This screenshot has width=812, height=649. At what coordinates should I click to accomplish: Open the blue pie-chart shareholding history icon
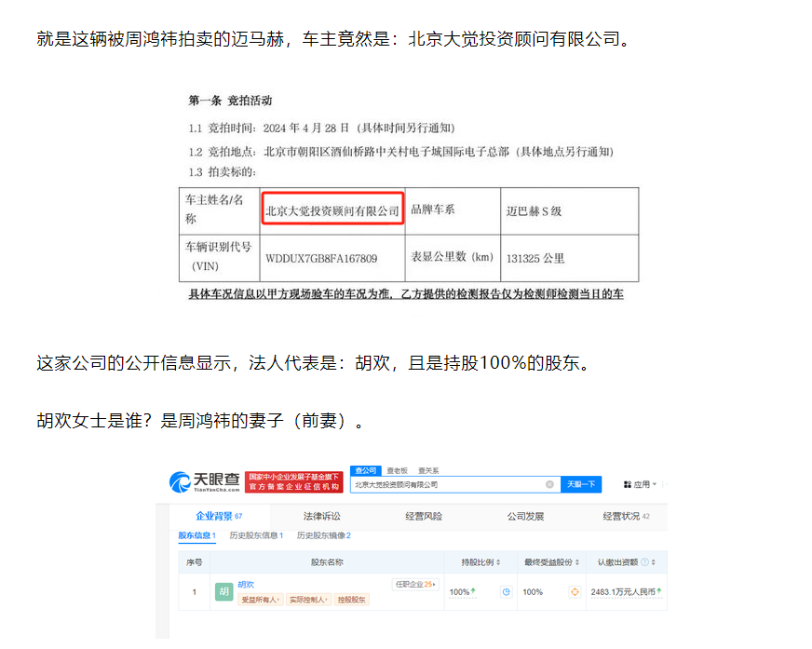coord(507,591)
